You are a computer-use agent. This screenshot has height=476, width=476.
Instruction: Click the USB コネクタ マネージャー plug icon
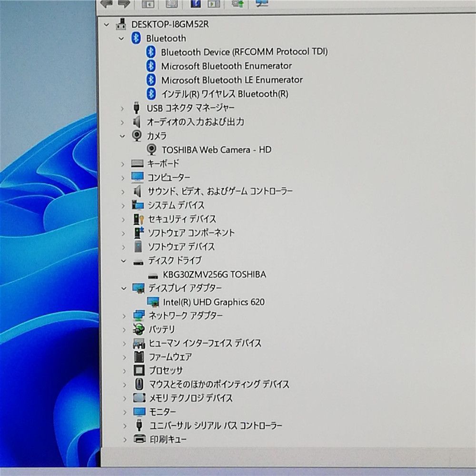pyautogui.click(x=137, y=108)
